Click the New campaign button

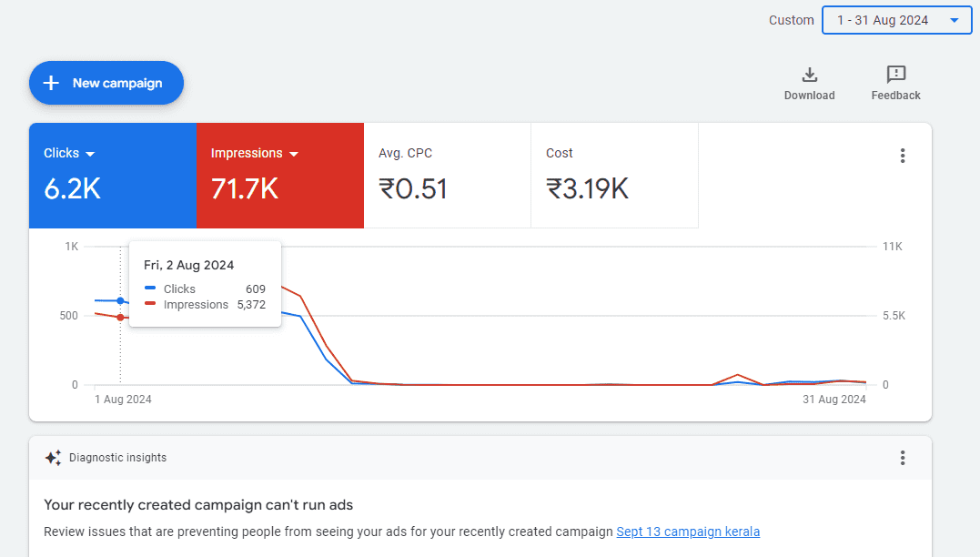click(x=106, y=83)
